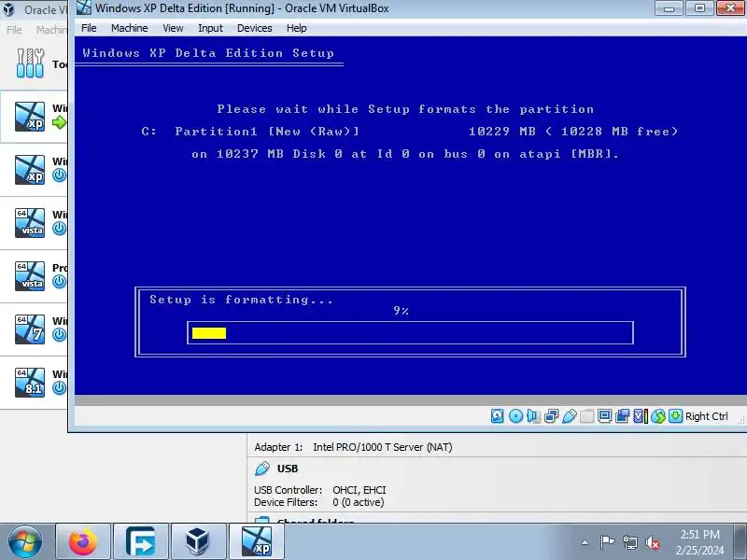Click the Show Desktop strip at taskbar end

pyautogui.click(x=741, y=541)
